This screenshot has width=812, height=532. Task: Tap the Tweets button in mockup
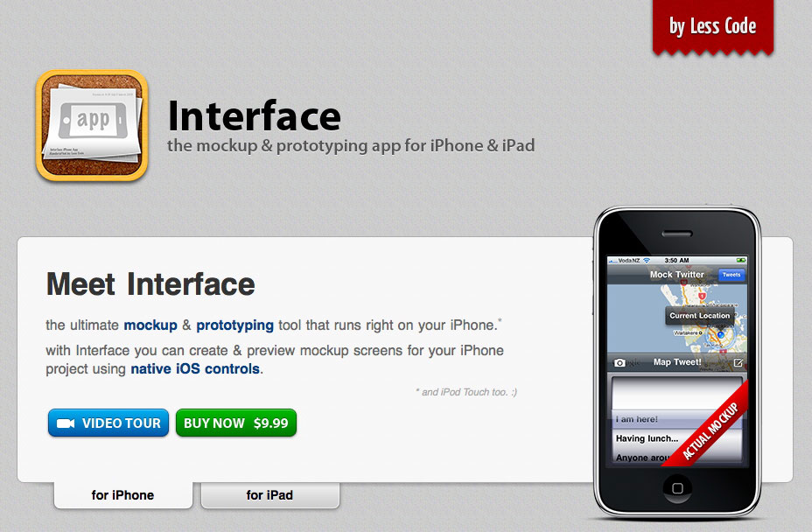click(731, 275)
